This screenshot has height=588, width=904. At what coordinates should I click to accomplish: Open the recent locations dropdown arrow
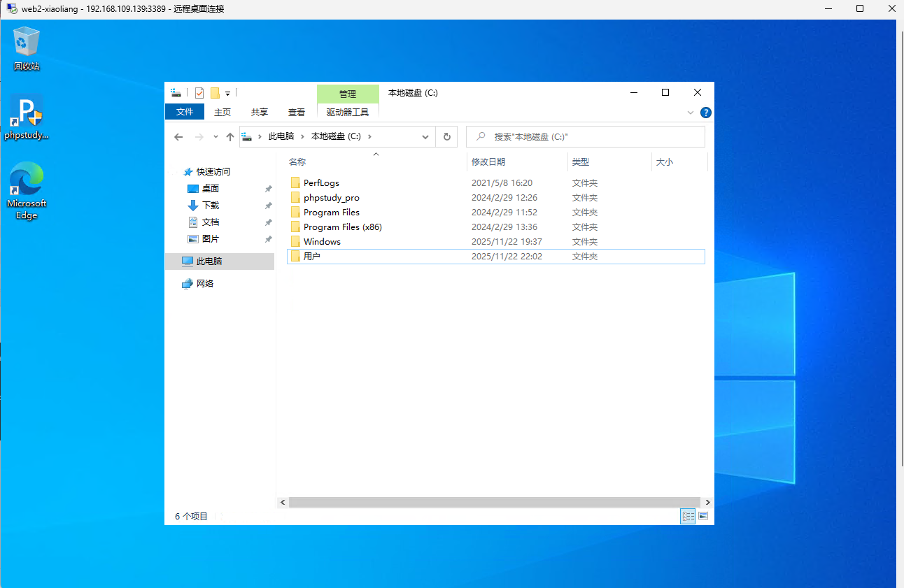click(216, 137)
